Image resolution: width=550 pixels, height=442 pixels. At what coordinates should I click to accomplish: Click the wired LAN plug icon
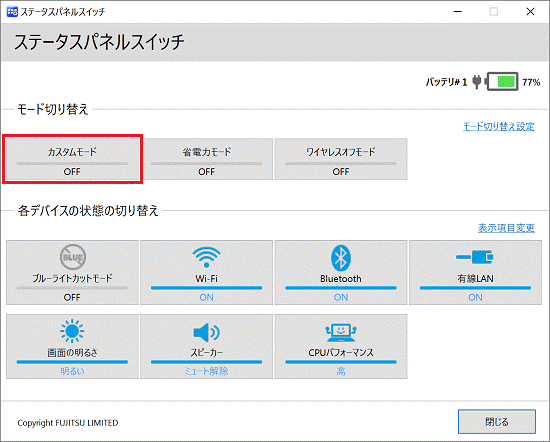[x=475, y=257]
